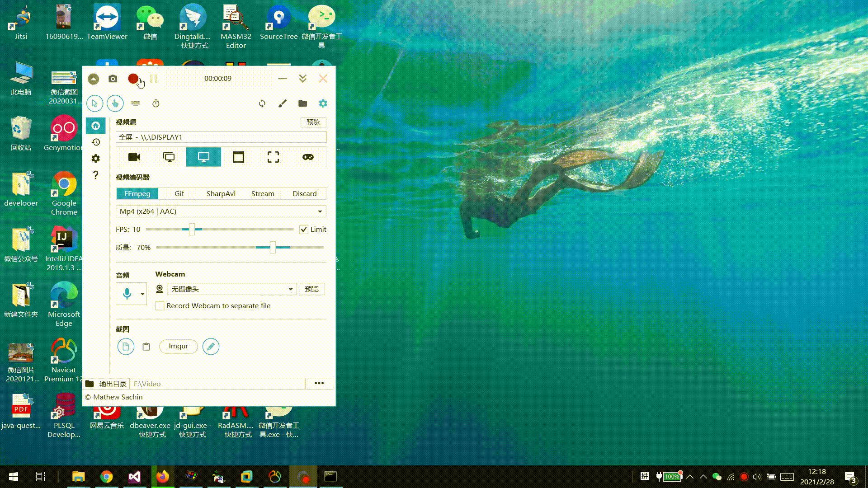Click the video source preview button
The width and height of the screenshot is (868, 488).
pyautogui.click(x=313, y=122)
